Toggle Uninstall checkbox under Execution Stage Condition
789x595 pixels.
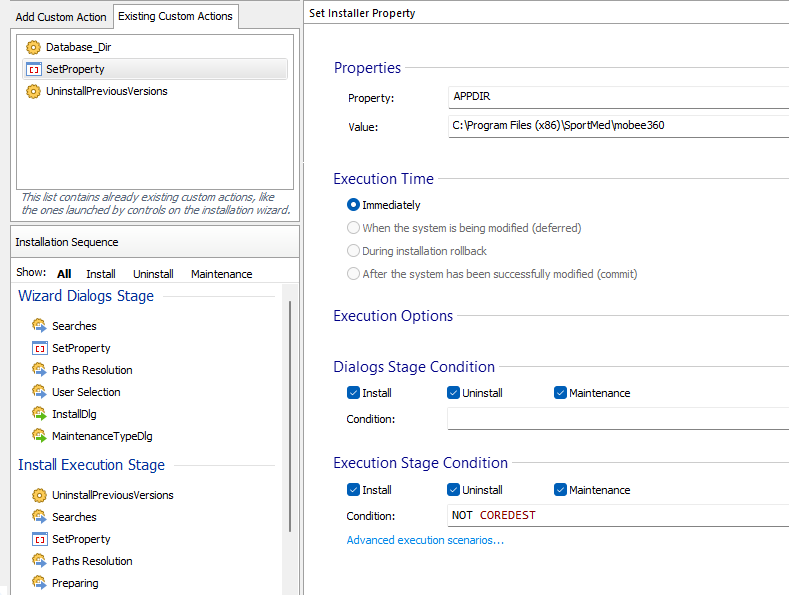[x=454, y=490]
